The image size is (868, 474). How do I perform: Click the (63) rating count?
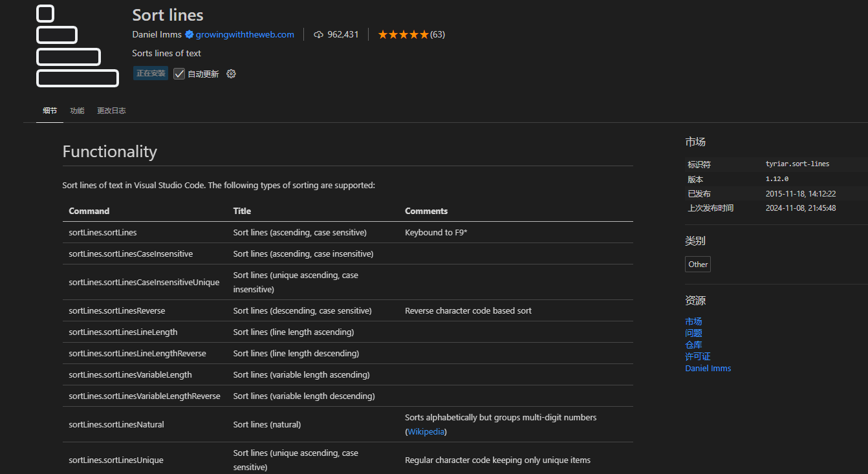point(437,34)
